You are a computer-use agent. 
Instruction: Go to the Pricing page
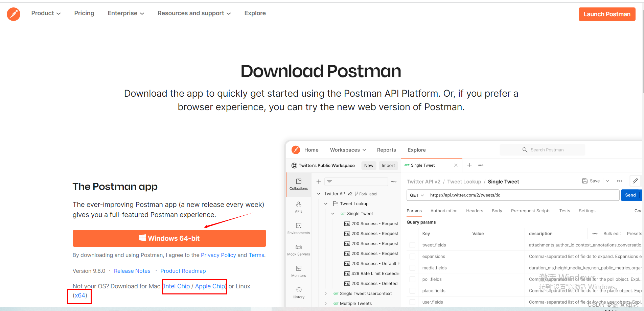tap(84, 13)
